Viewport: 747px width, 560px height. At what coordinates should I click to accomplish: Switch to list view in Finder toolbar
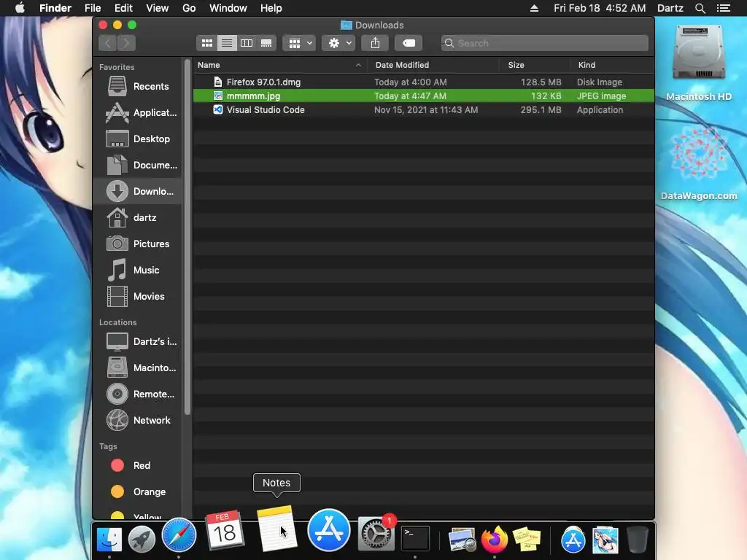click(x=227, y=43)
